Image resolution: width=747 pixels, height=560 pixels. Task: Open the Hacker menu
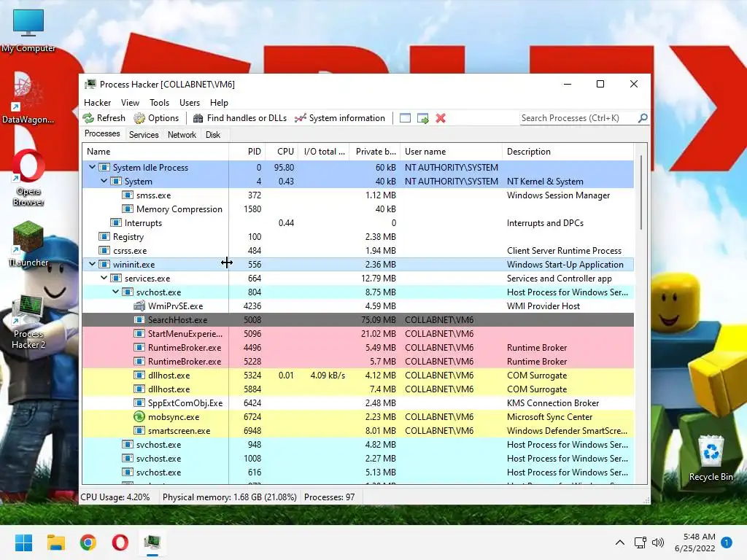(97, 102)
